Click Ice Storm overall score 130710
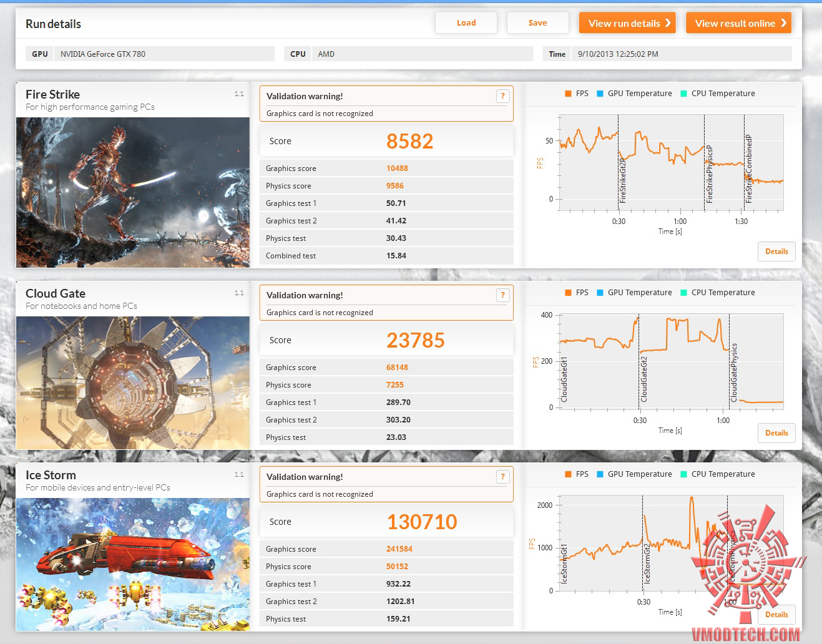 tap(422, 522)
